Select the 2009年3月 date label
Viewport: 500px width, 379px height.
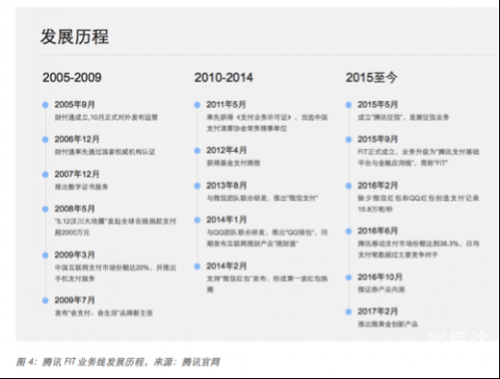click(75, 255)
